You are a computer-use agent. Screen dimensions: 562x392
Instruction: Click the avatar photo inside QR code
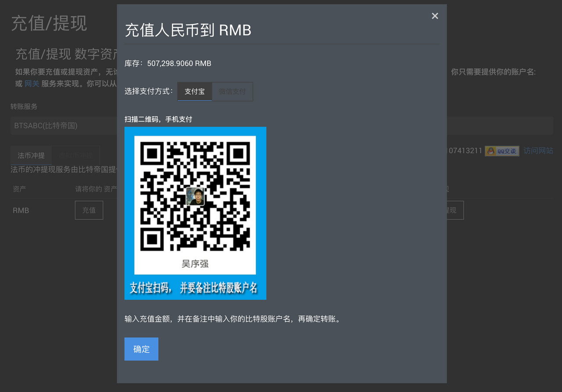coord(195,196)
